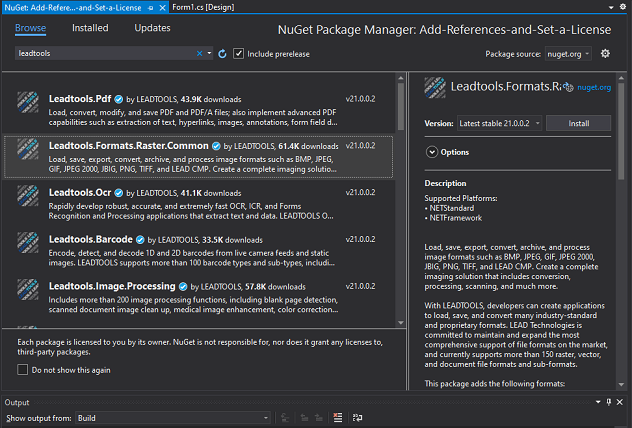The height and width of the screenshot is (428, 632).
Task: Open Output window position dropdown arrow
Action: tap(598, 402)
